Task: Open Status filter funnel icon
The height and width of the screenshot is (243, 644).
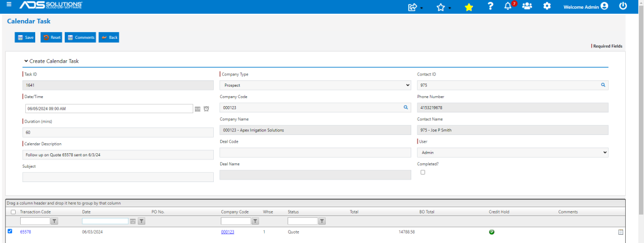Action: (x=322, y=221)
